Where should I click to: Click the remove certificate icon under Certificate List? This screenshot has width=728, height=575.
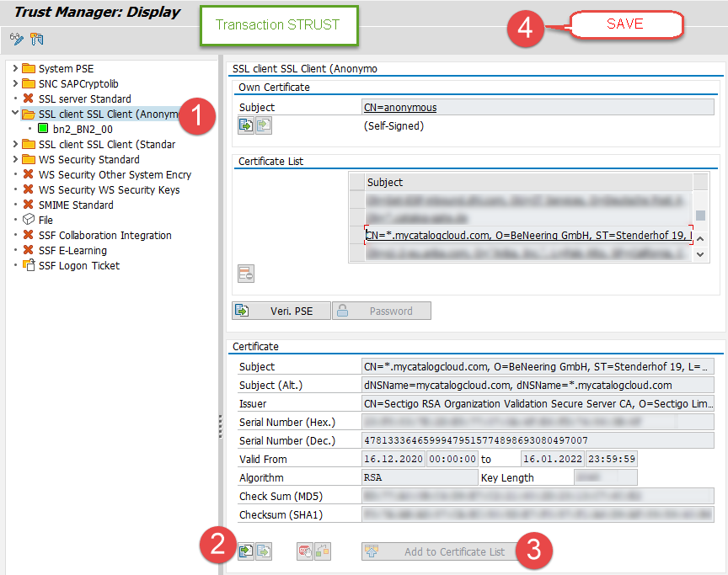[x=246, y=273]
